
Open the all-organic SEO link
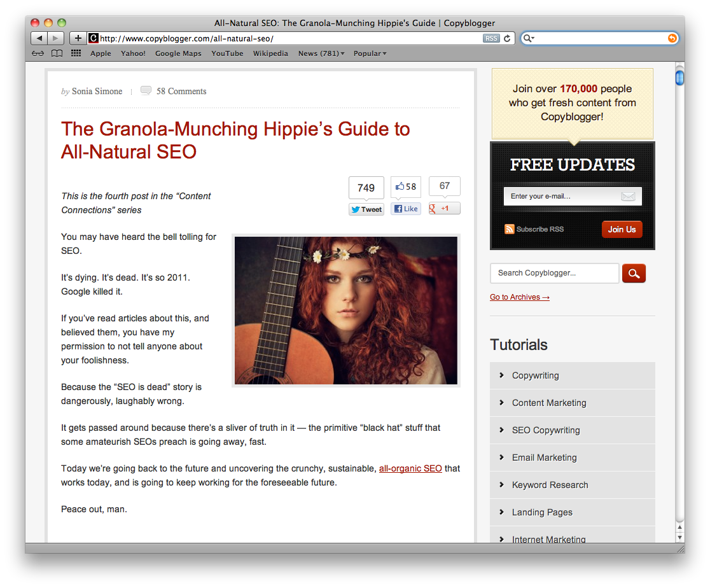point(410,468)
